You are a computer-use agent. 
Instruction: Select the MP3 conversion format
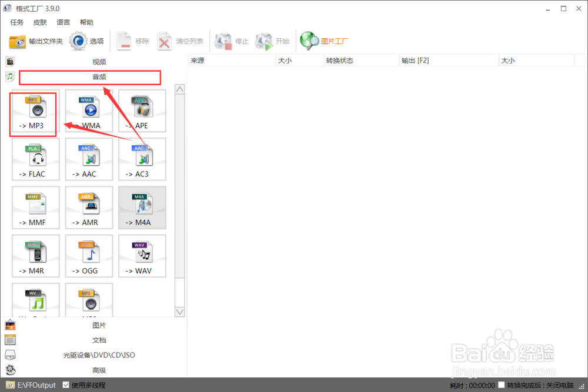tap(33, 111)
